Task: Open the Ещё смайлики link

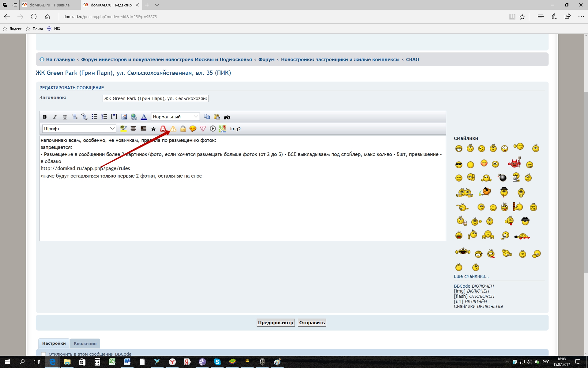Action: click(x=471, y=276)
